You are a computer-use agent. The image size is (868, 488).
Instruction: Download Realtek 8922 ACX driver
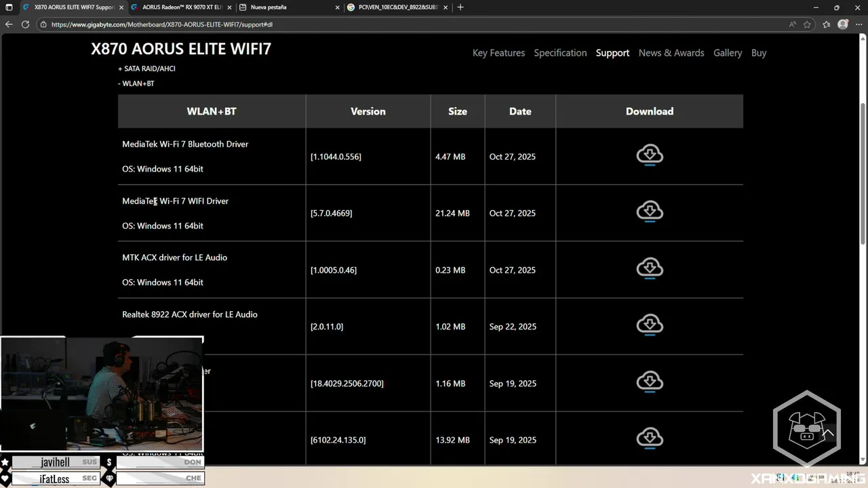click(650, 326)
